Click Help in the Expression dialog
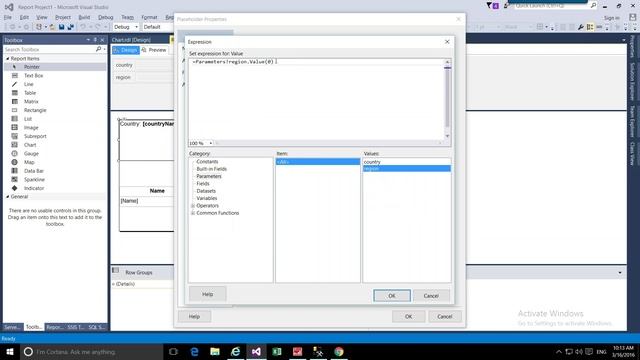 pos(207,294)
